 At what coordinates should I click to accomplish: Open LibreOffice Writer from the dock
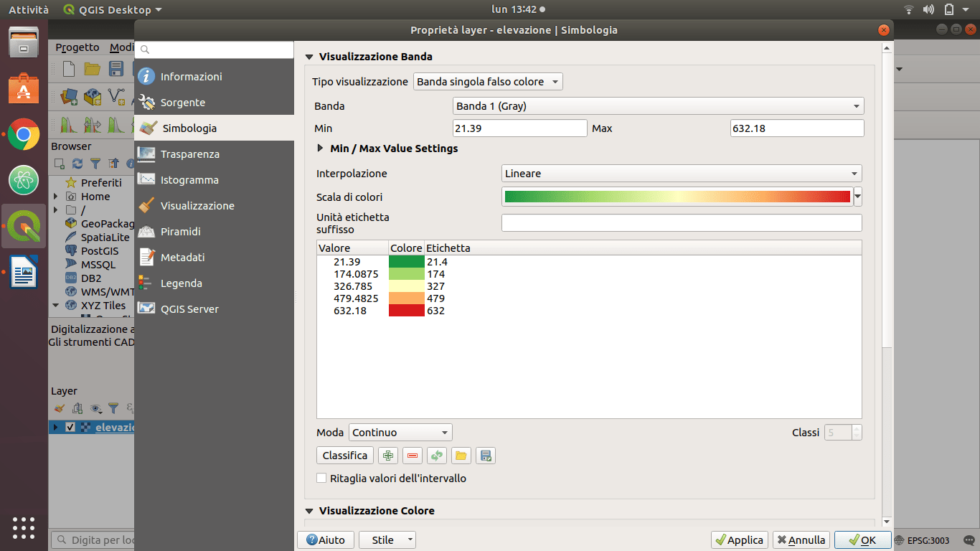(x=24, y=272)
